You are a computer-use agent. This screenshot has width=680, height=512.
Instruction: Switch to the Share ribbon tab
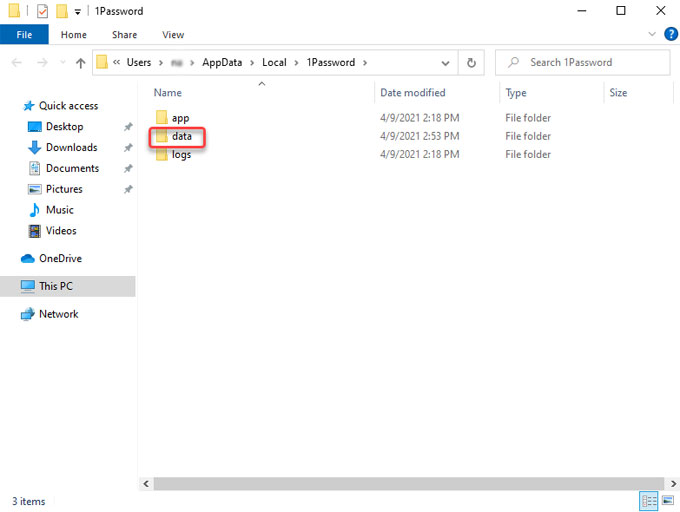(124, 35)
